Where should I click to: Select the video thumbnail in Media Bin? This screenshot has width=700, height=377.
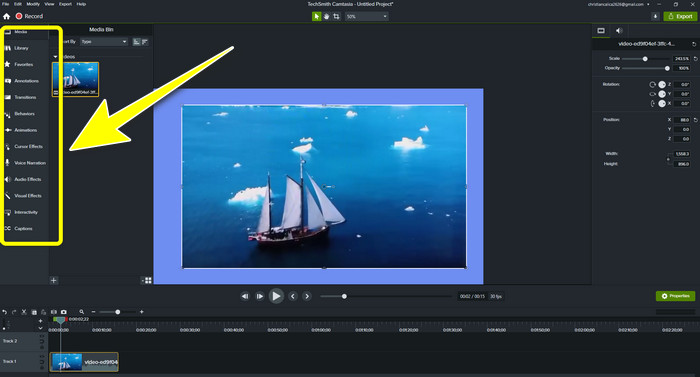75,79
